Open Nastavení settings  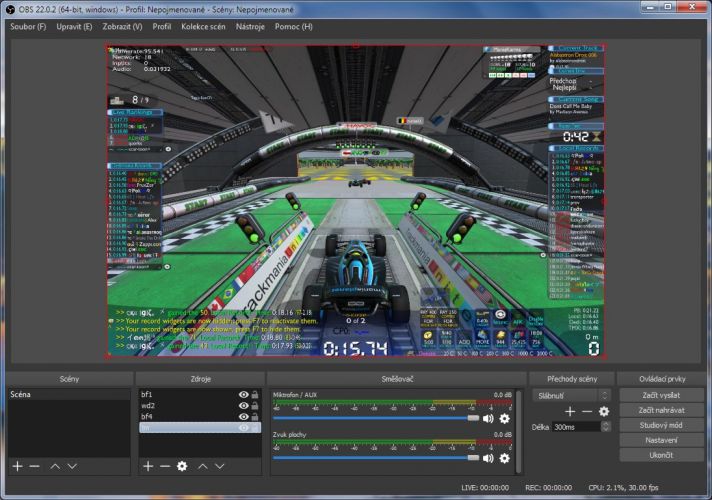[661, 440]
